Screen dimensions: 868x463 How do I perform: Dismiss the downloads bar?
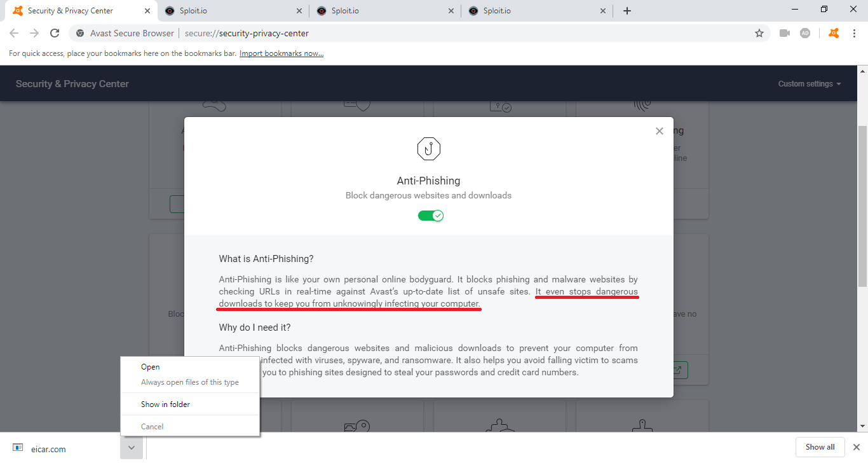point(856,447)
